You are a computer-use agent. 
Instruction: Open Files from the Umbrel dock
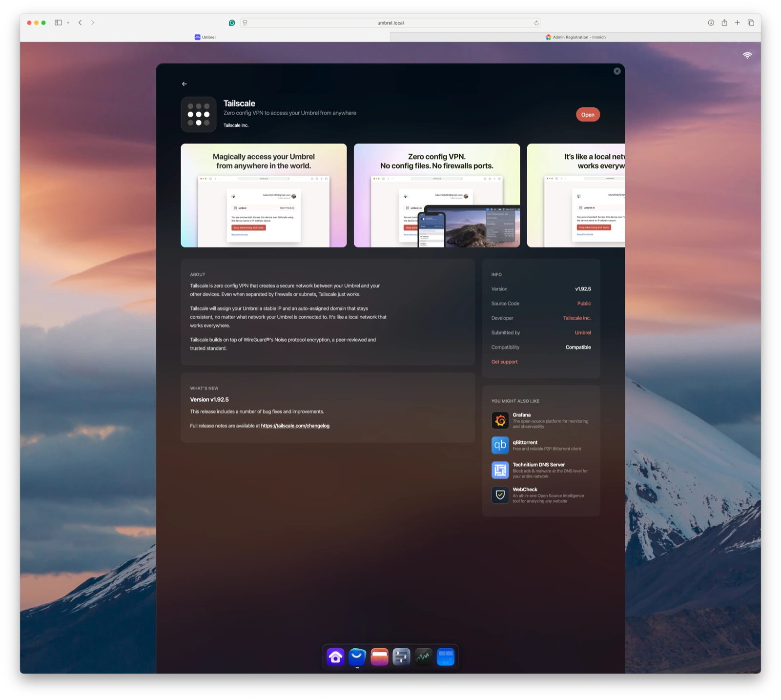tap(379, 657)
